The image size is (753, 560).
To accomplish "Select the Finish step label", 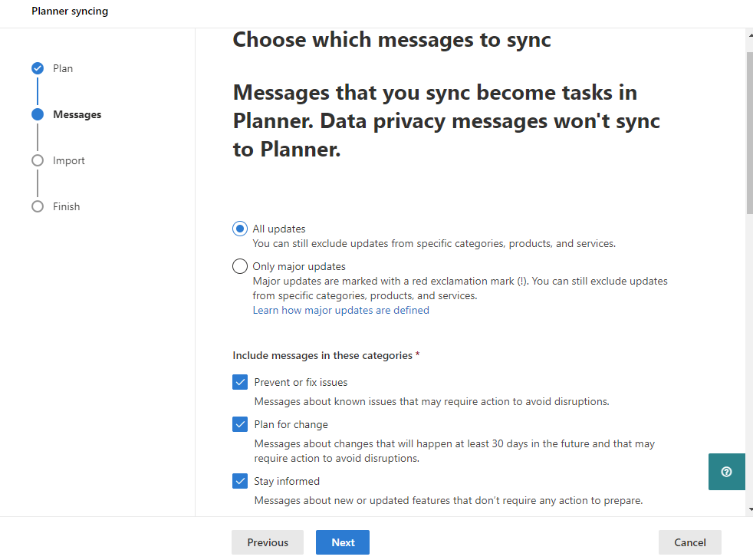I will [67, 206].
